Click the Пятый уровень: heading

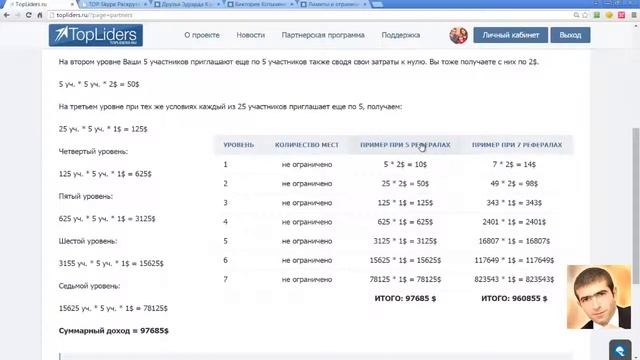coord(85,196)
